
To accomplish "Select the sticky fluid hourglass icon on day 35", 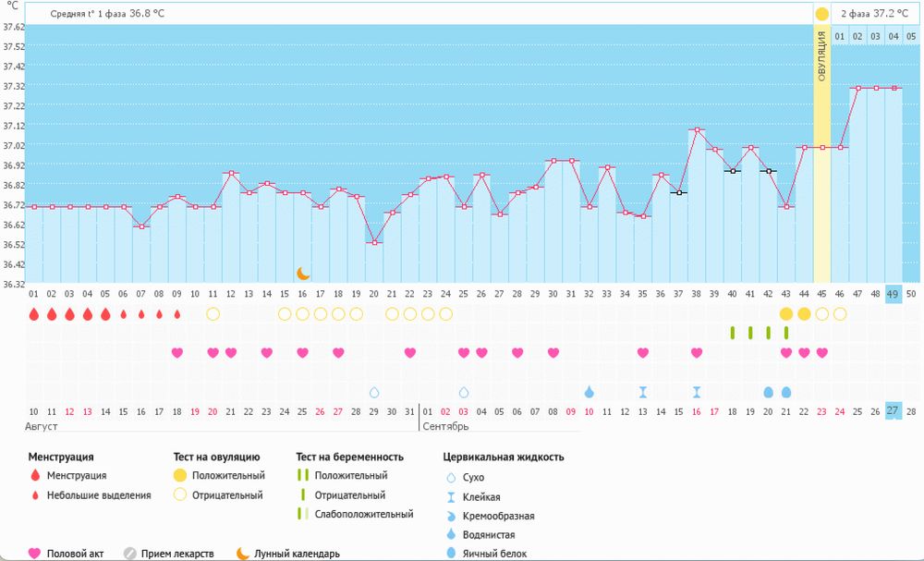I will tap(642, 392).
